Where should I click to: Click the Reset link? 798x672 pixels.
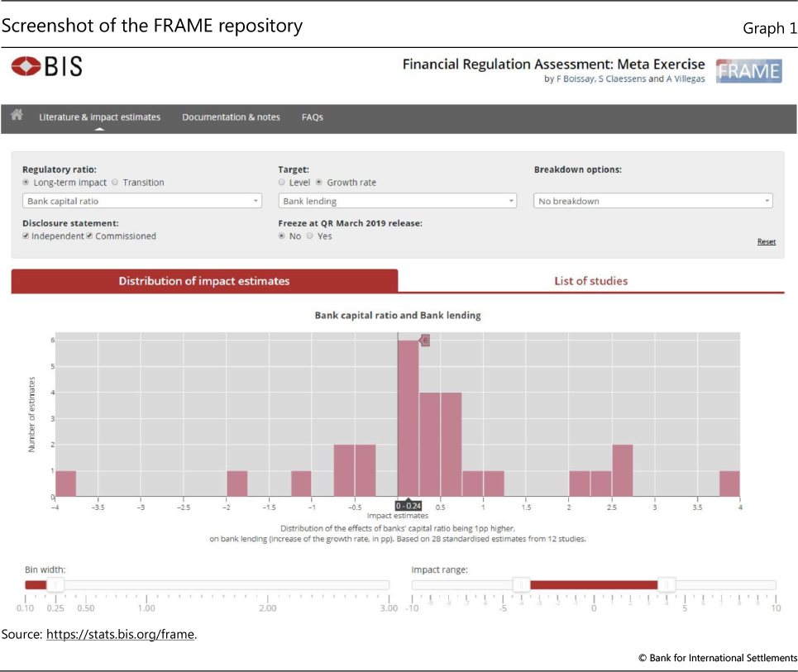pos(766,242)
